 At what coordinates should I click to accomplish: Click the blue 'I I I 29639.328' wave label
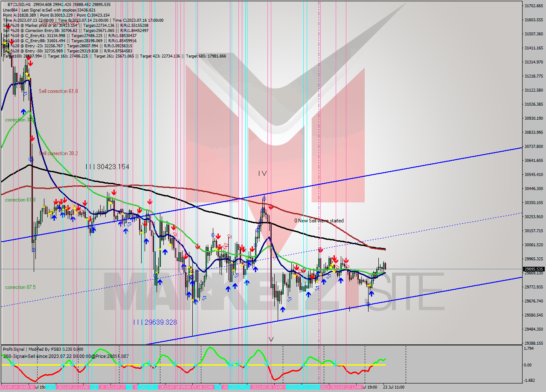tap(155, 322)
